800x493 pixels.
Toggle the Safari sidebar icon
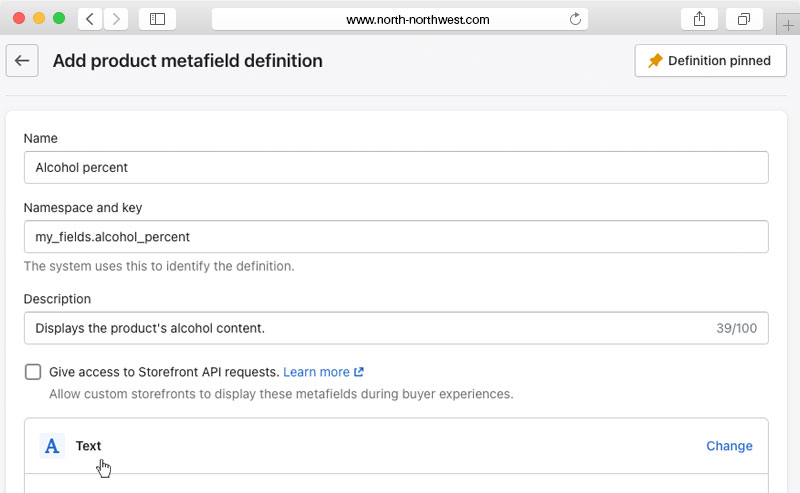click(157, 19)
